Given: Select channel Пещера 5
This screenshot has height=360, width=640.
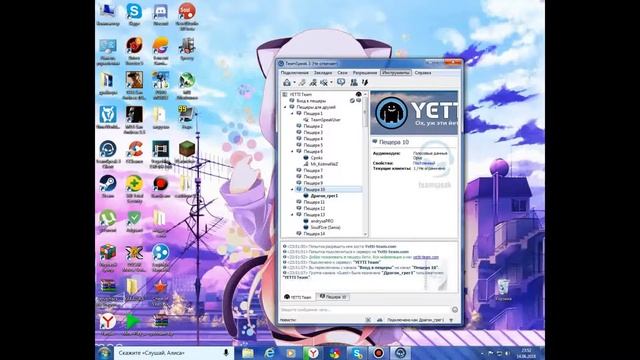Looking at the screenshot, I should tap(313, 145).
